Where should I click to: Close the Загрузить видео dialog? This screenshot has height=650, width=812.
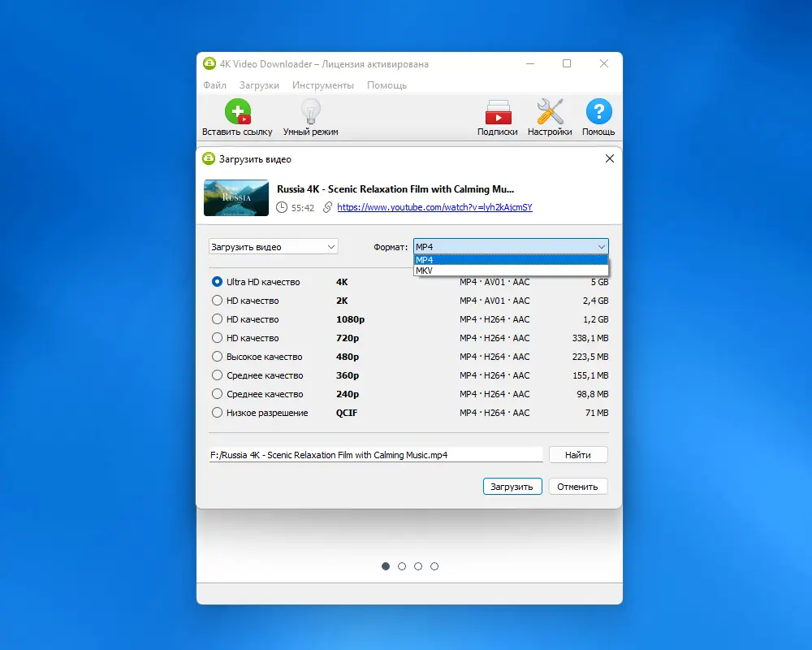tap(610, 158)
